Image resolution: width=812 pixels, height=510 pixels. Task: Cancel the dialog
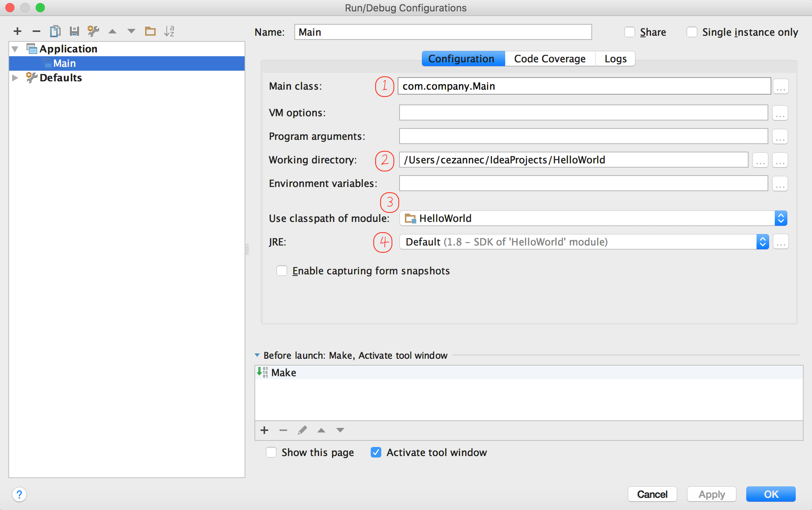point(652,494)
